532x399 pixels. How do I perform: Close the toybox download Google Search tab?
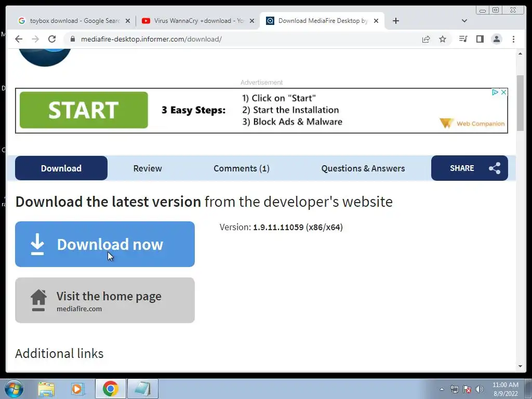(128, 21)
